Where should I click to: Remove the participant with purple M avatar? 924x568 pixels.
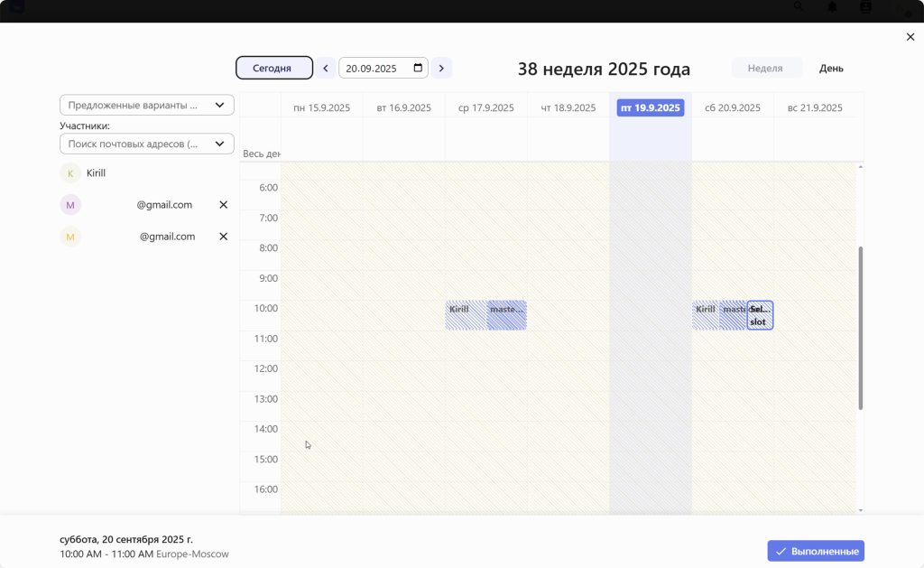click(224, 205)
